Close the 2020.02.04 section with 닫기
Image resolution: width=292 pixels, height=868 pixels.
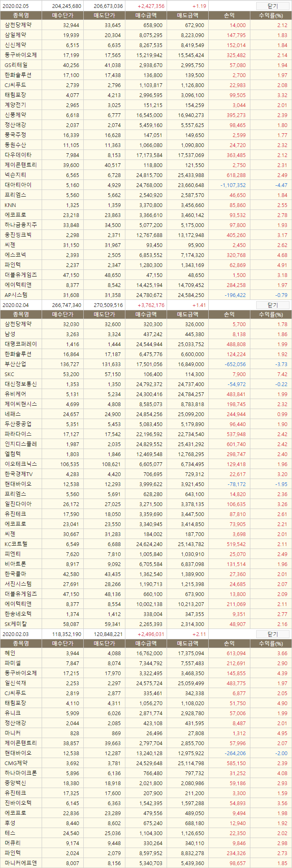272,305
